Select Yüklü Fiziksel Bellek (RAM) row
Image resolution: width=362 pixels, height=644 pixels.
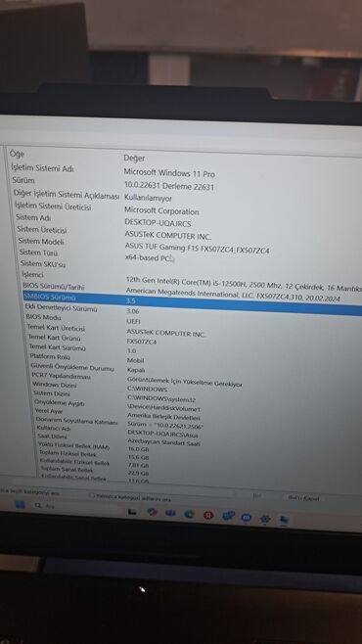74,445
